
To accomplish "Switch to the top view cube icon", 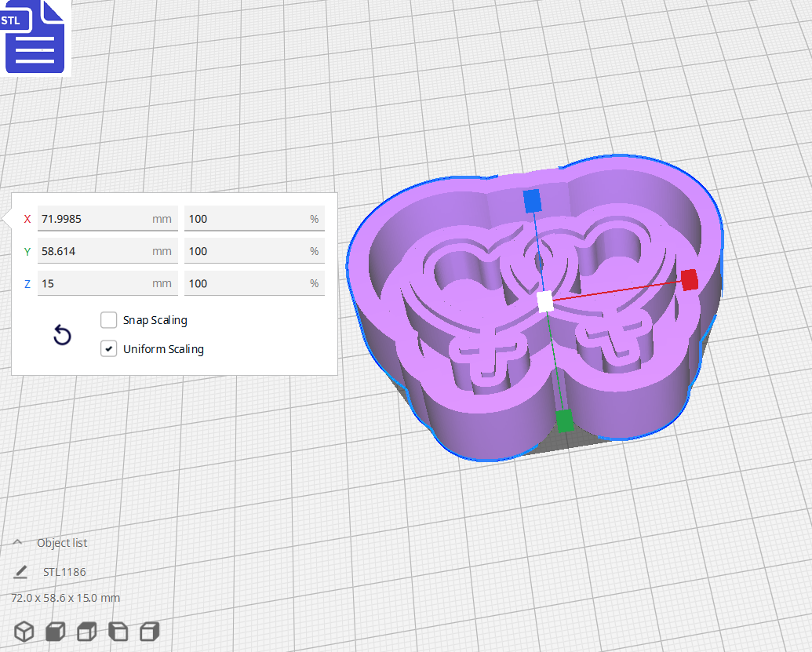I will 86,632.
